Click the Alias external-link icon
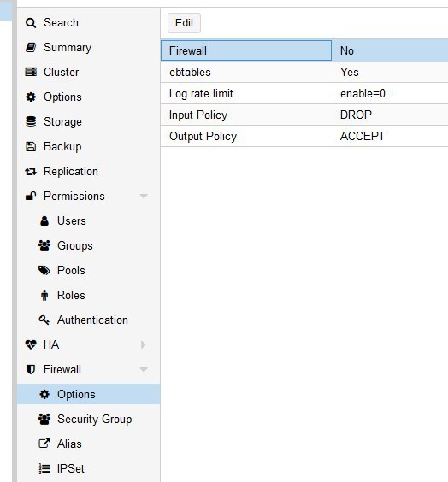This screenshot has height=482, width=448. (x=44, y=444)
